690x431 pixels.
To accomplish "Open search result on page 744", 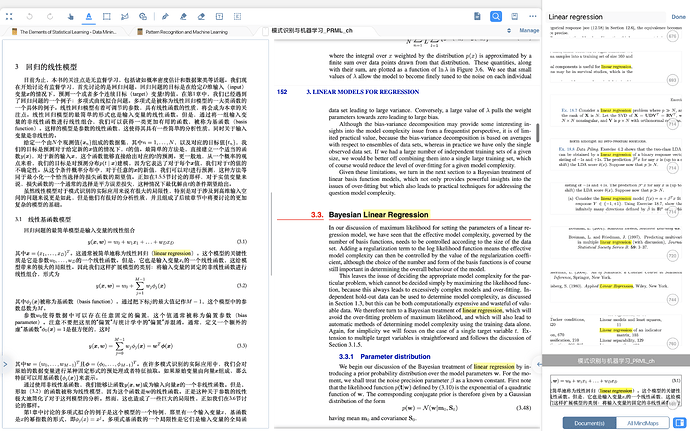I will 616,287.
